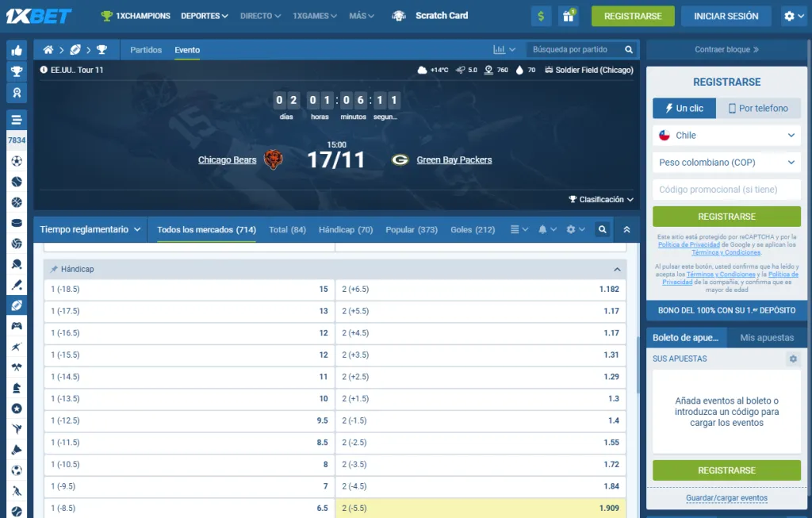
Task: Click the Home breadcrumb icon
Action: [48, 49]
